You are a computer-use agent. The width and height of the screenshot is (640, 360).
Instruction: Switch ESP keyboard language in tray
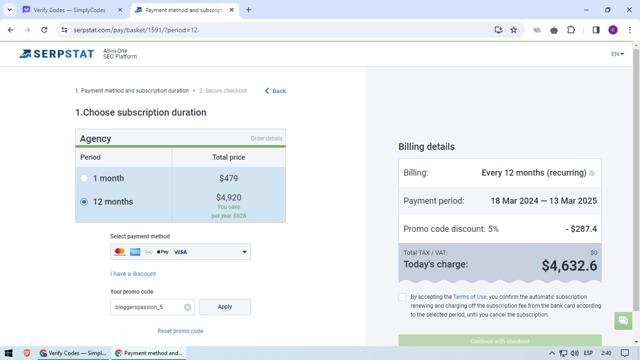(588, 353)
